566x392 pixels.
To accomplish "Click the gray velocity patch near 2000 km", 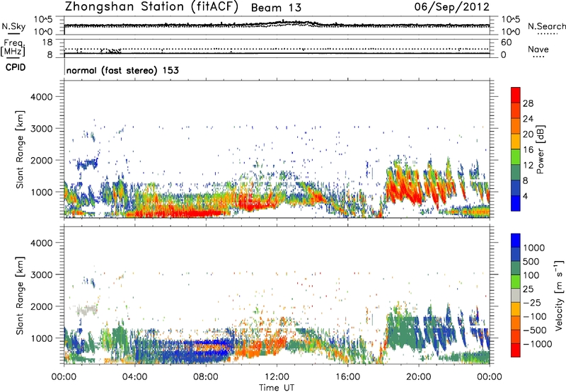I will [86, 310].
